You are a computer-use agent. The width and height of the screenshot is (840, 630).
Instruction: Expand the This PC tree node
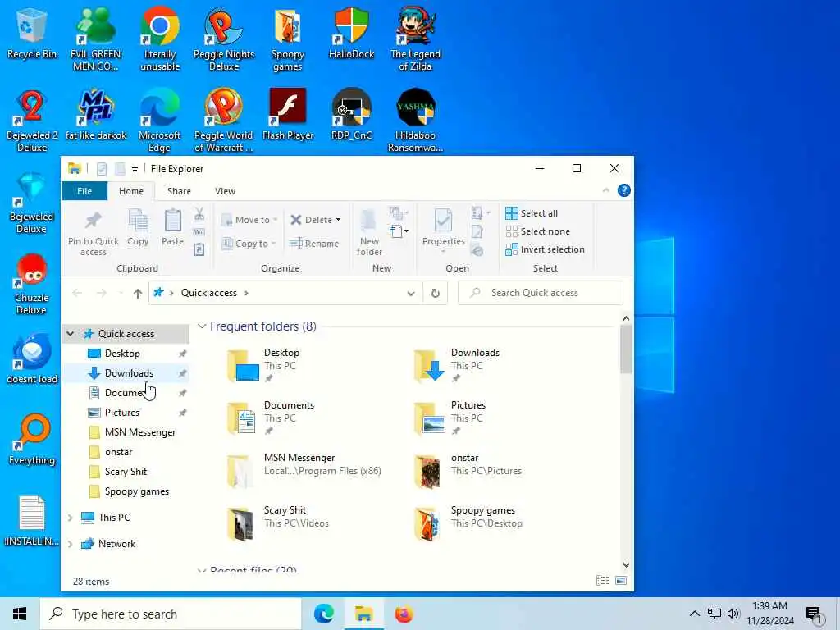click(71, 518)
